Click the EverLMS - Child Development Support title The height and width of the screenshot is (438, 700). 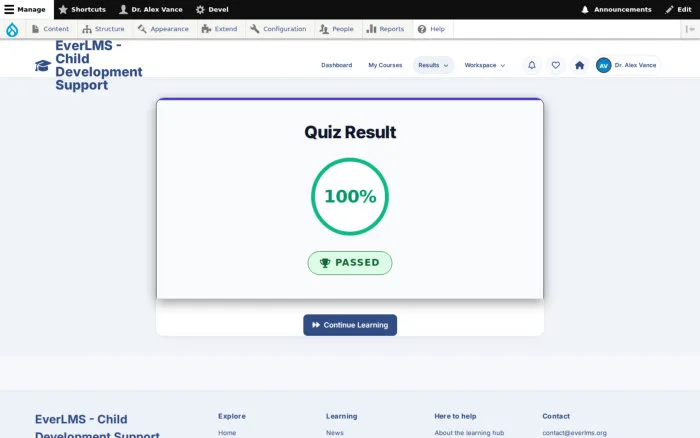[99, 65]
